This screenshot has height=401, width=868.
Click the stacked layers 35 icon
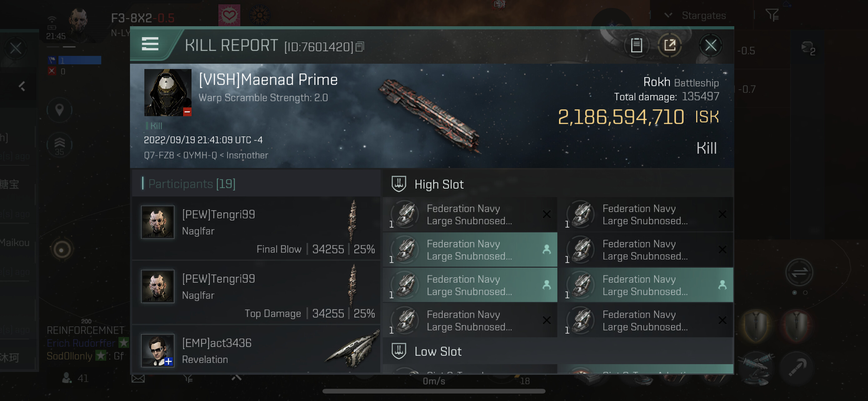click(x=59, y=145)
